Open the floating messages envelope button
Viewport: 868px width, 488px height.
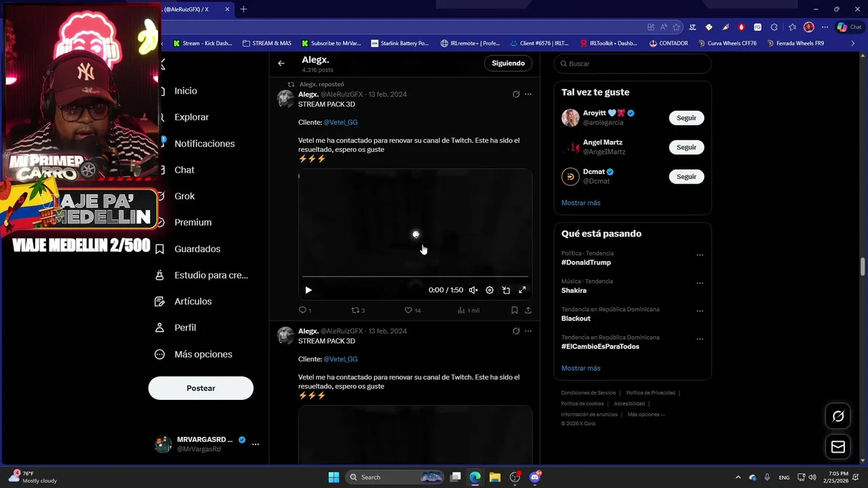(838, 447)
